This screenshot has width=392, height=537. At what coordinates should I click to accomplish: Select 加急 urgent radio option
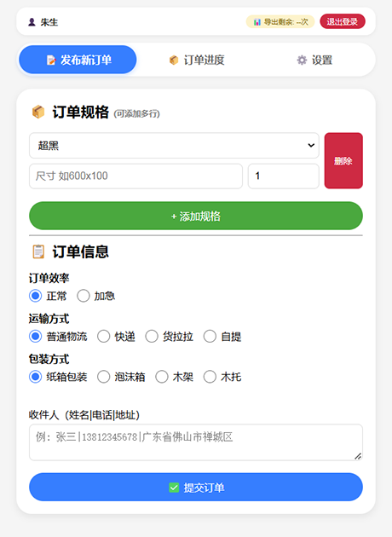pos(84,296)
